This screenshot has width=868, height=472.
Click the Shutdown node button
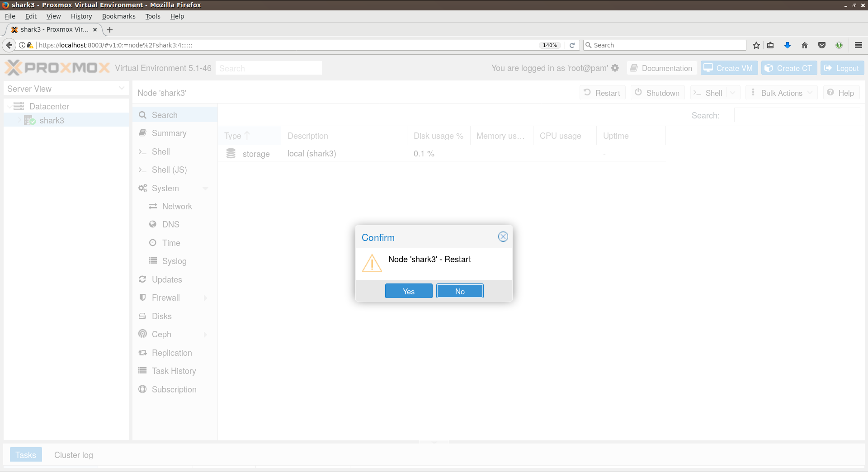pyautogui.click(x=657, y=93)
